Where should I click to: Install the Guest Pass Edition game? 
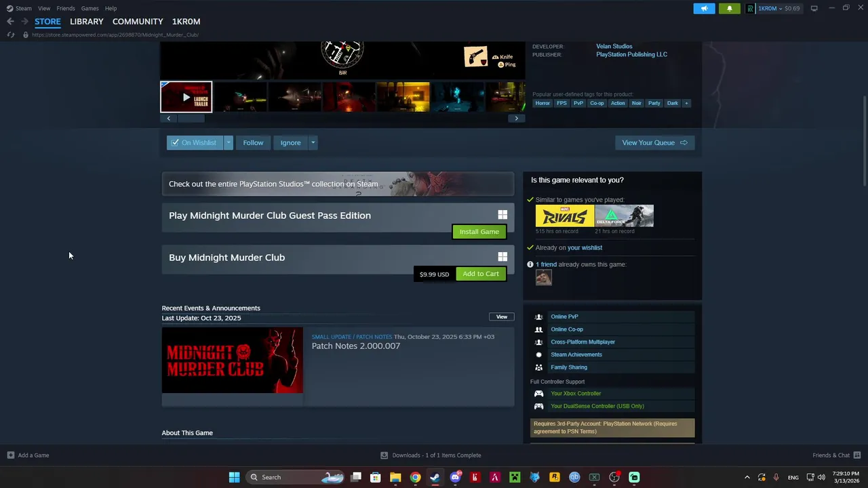(479, 232)
